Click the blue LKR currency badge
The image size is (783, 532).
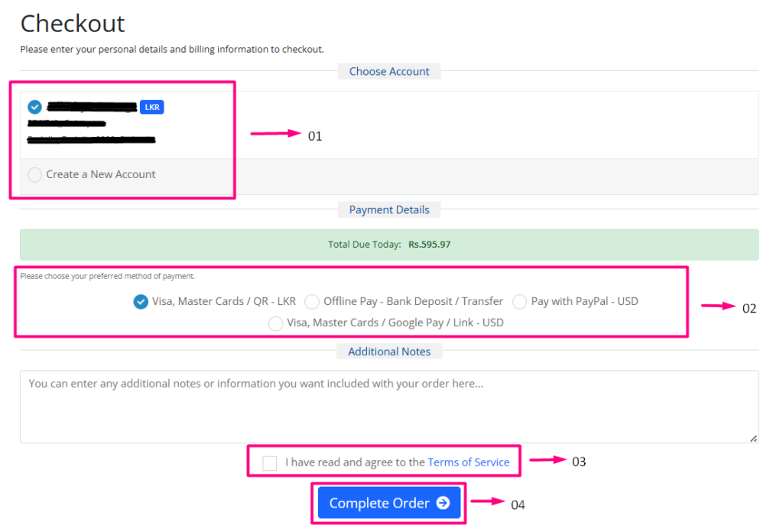click(151, 107)
